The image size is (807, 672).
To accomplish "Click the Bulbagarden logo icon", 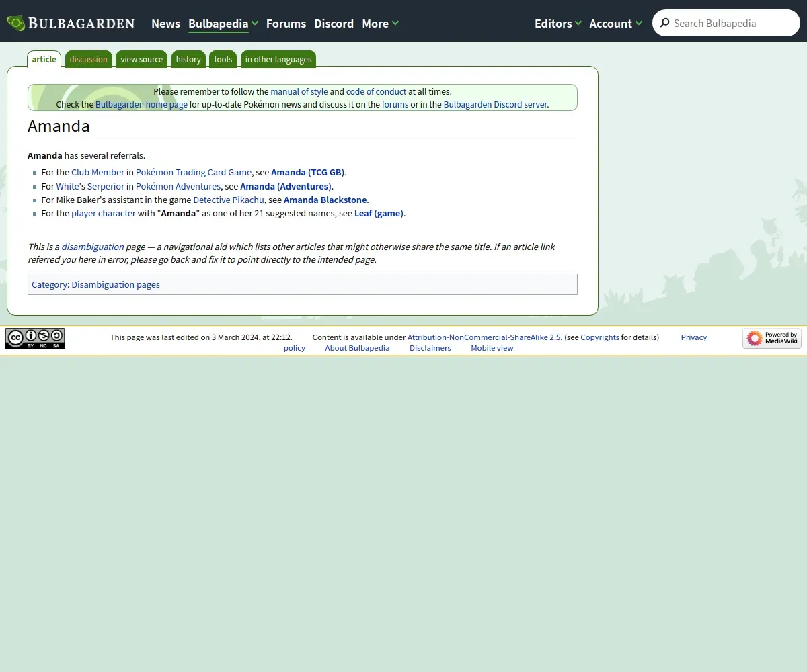I will 16,23.
